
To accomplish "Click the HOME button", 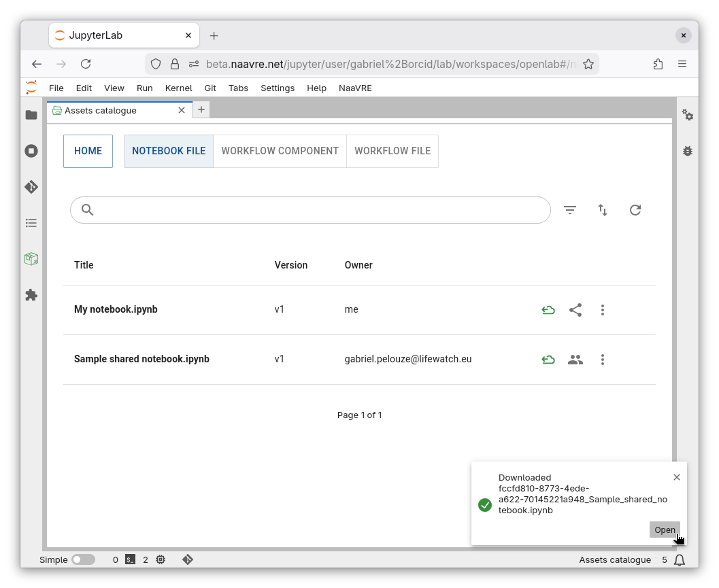I will click(x=88, y=151).
